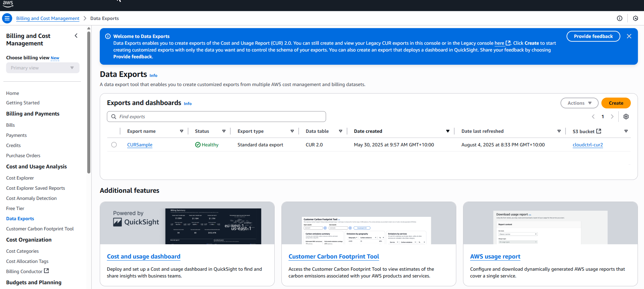Click 'Standard data export' cell text
Viewport: 644px width, 289px height.
[260, 145]
